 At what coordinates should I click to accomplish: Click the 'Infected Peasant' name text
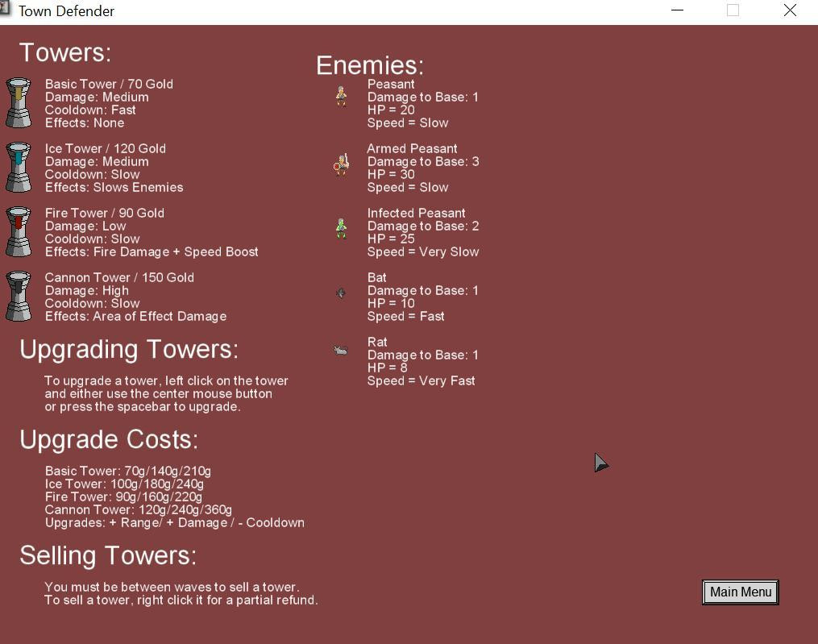[x=417, y=213]
